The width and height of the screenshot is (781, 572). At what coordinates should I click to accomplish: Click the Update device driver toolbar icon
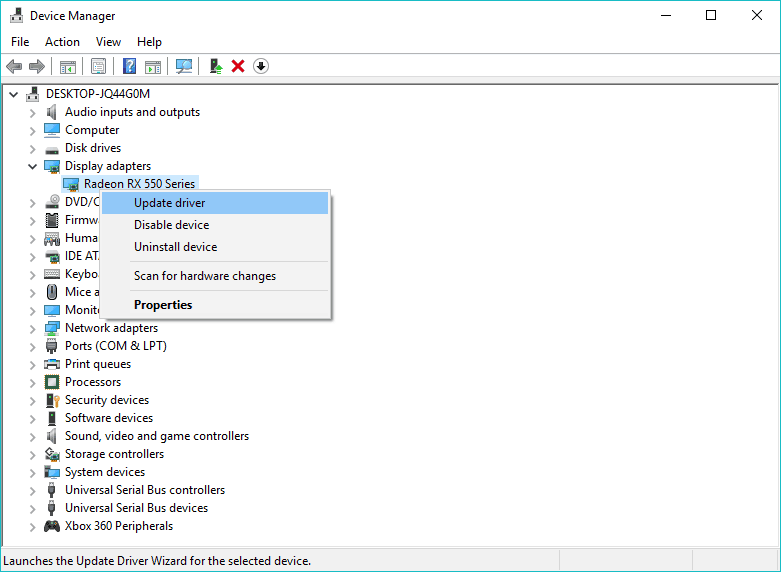(216, 66)
